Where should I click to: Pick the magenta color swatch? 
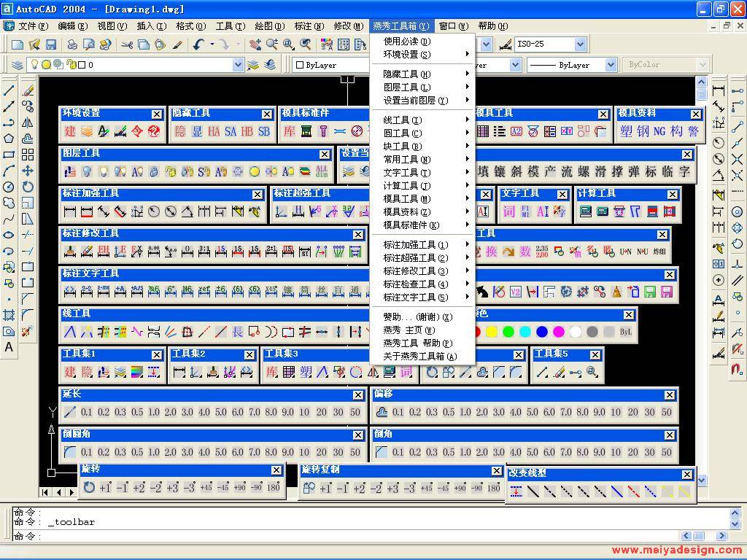pos(559,332)
